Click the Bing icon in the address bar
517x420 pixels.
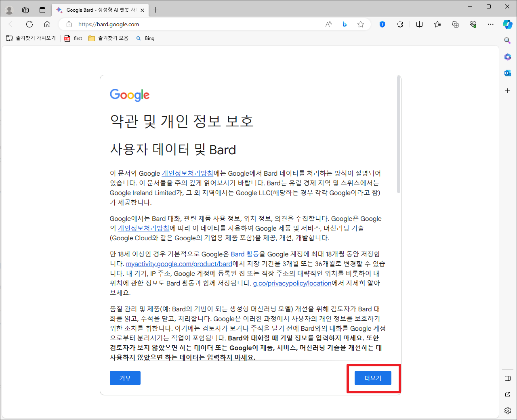(x=345, y=24)
